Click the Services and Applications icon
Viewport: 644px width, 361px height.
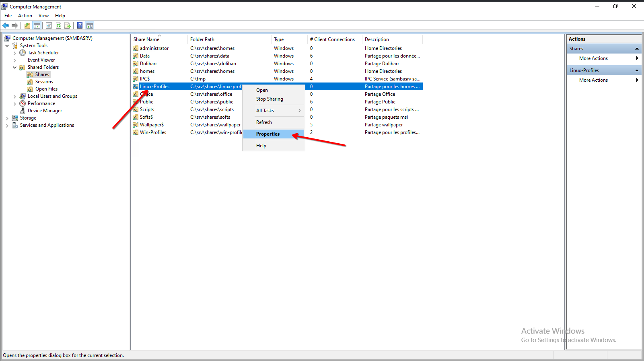[15, 125]
